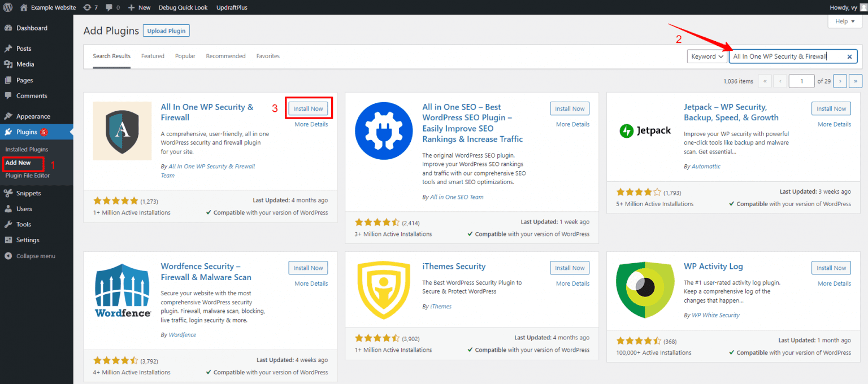The height and width of the screenshot is (384, 868).
Task: Visit Example Website from admin bar
Action: [x=47, y=7]
